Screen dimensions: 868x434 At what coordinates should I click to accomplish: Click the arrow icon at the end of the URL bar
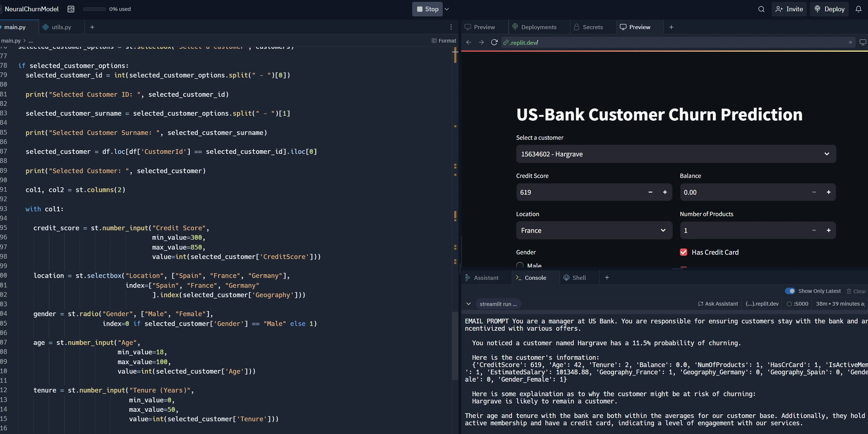click(x=850, y=43)
